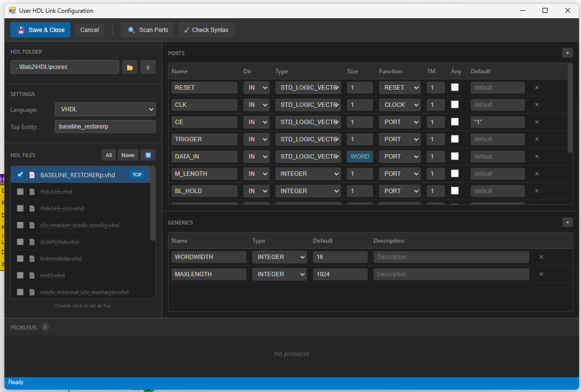Click file icon of i2c_master_scidk_config.vhd

pos(32,225)
